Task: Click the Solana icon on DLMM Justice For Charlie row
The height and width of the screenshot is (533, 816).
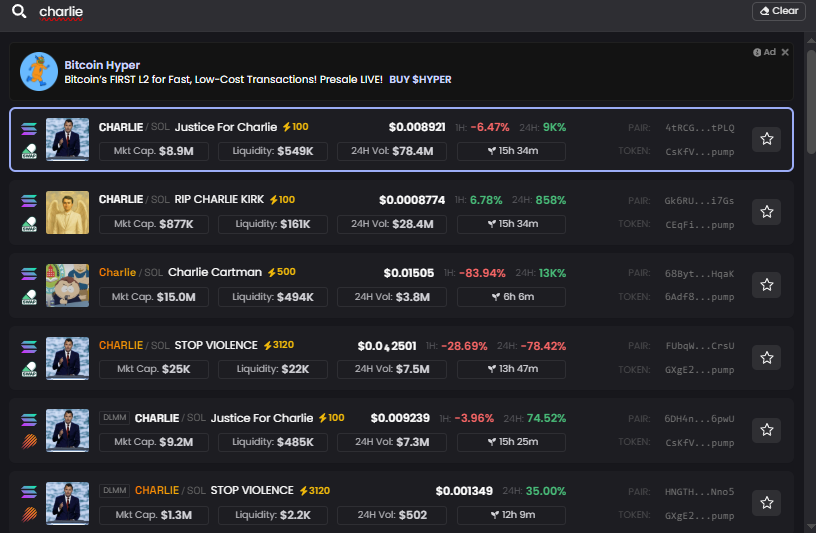Action: 29,419
